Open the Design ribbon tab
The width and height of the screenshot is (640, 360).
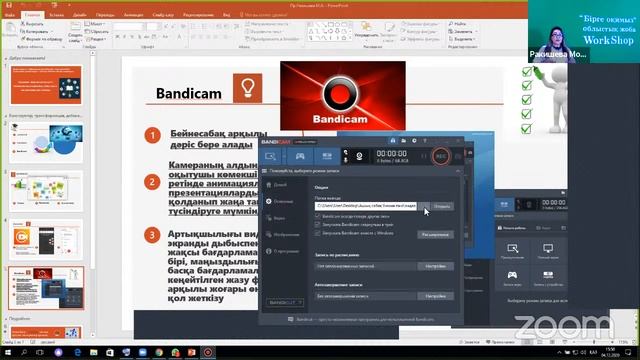(80, 15)
